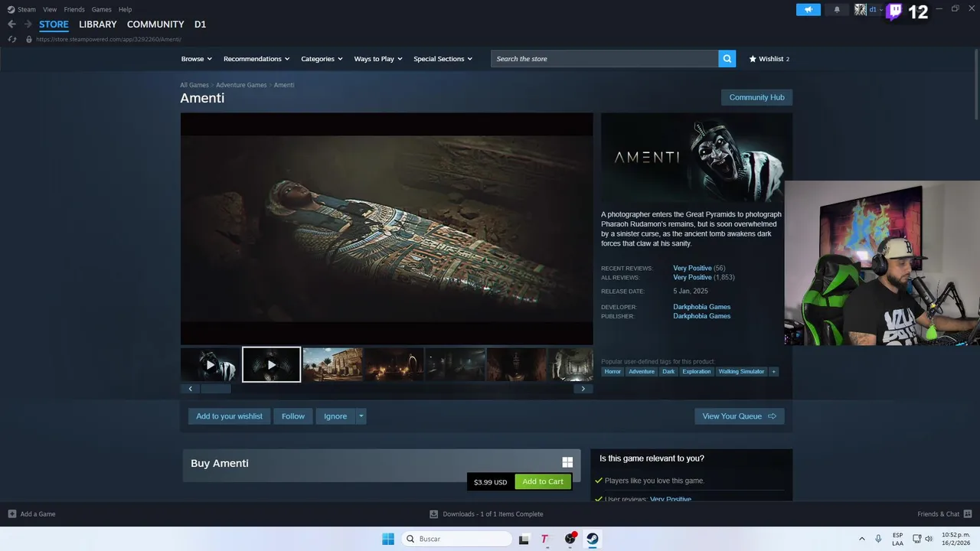The width and height of the screenshot is (980, 551).
Task: Open the Games menu
Action: pos(101,9)
